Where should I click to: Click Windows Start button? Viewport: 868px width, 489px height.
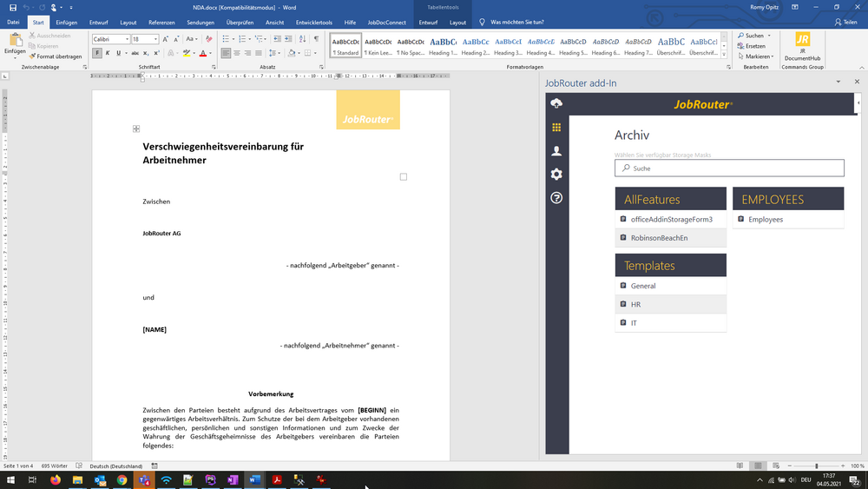pos(10,479)
